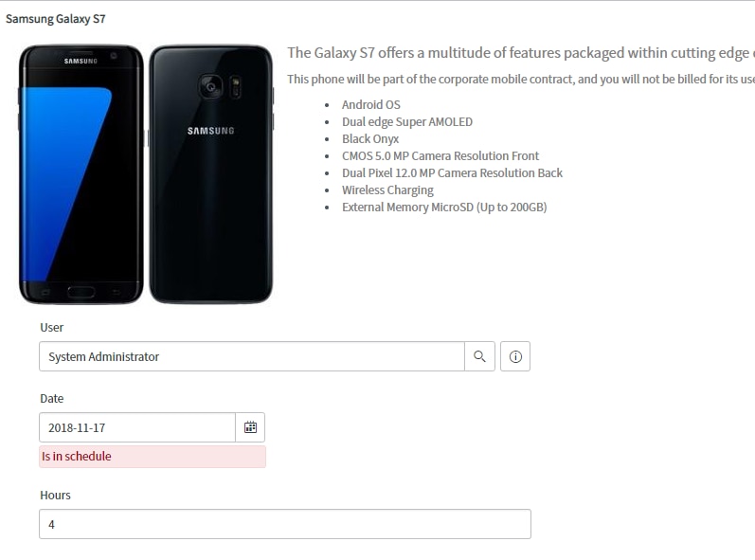Screen dimensions: 755x560
Task: Click the corporate mobile contract paragraph
Action: (521, 79)
